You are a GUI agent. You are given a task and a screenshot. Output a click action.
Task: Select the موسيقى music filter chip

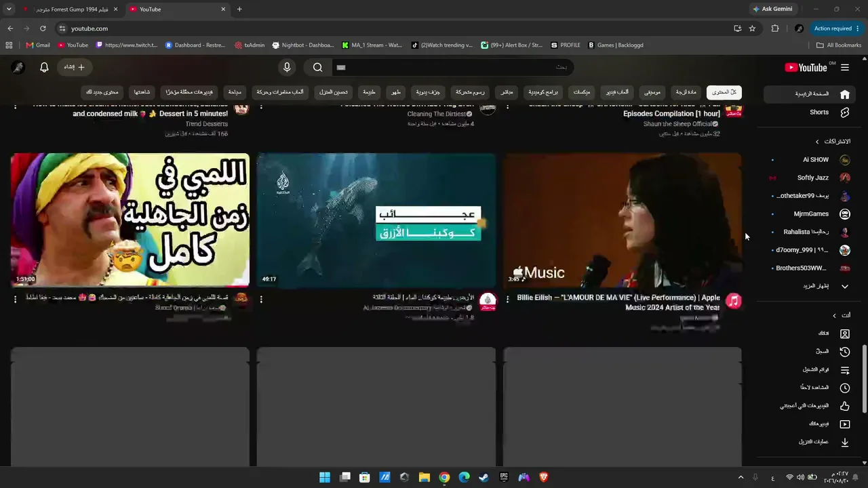(x=652, y=92)
